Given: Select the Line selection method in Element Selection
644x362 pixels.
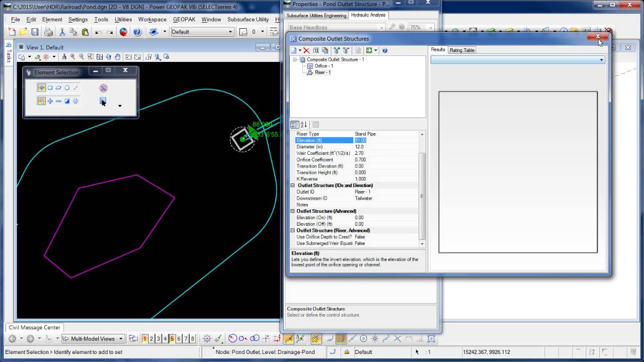Looking at the screenshot, I should (x=75, y=88).
